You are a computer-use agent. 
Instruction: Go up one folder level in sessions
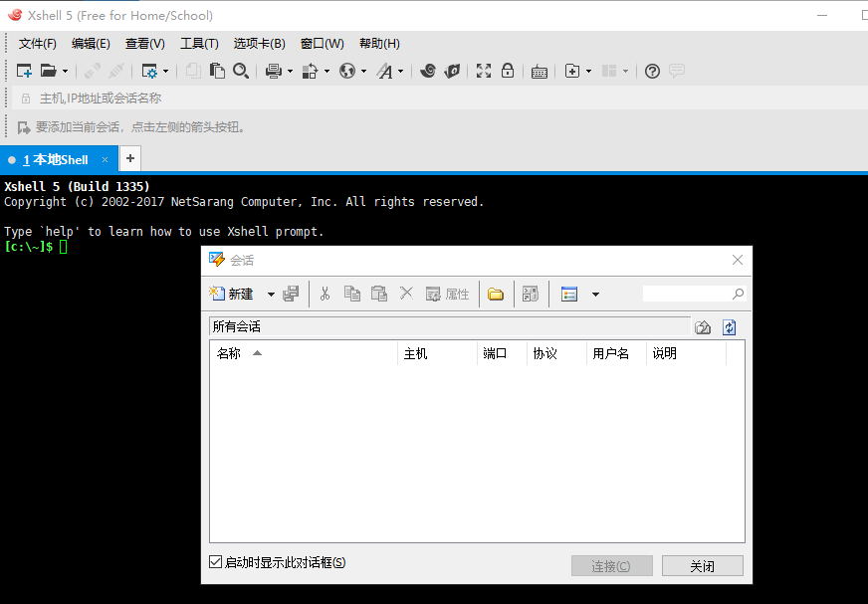(703, 327)
